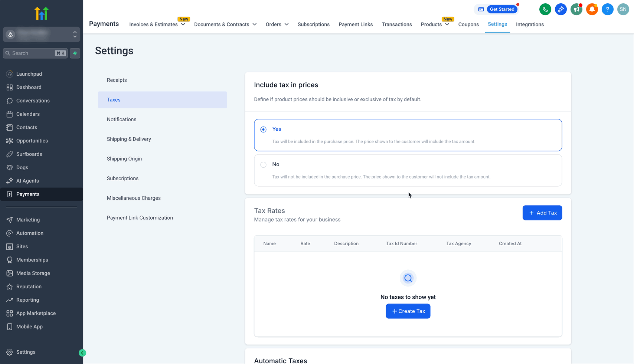Click the Memberships sidebar icon

(x=10, y=260)
